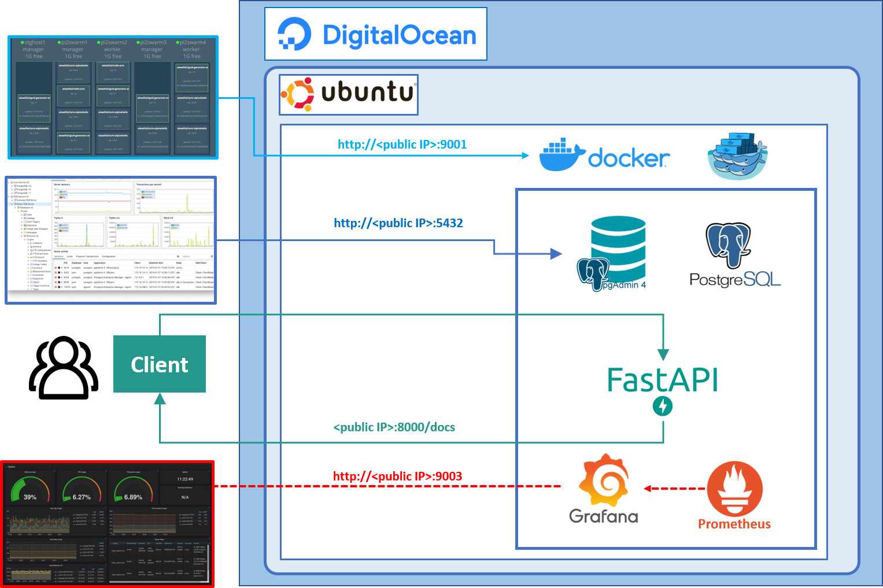883x588 pixels.
Task: Click the Prometheus label text
Action: pos(734,524)
